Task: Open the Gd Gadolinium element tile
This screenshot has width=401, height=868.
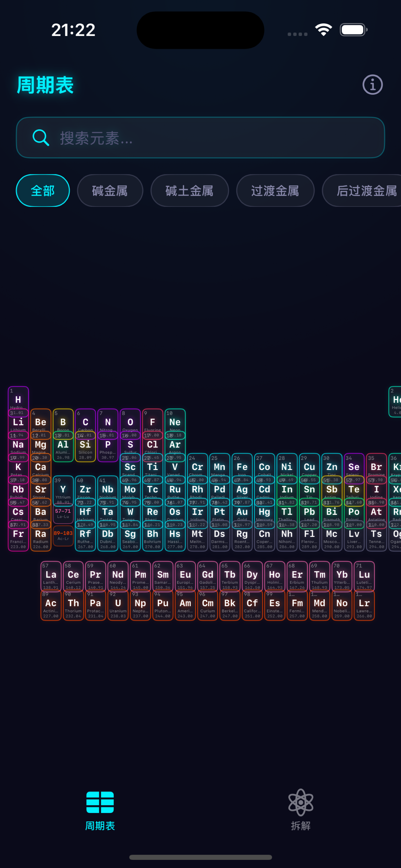Action: [208, 576]
